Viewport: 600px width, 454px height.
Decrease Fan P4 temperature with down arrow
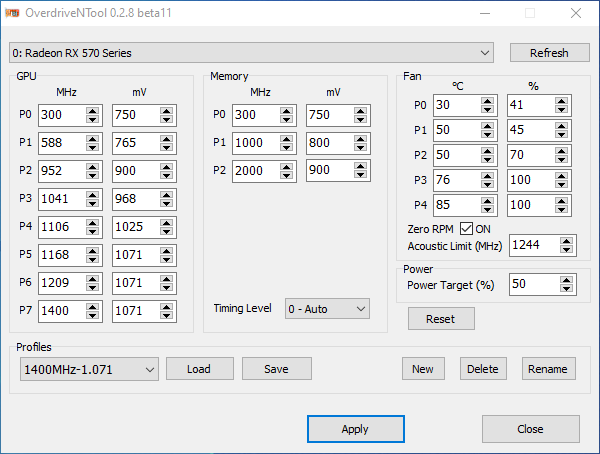[x=487, y=211]
